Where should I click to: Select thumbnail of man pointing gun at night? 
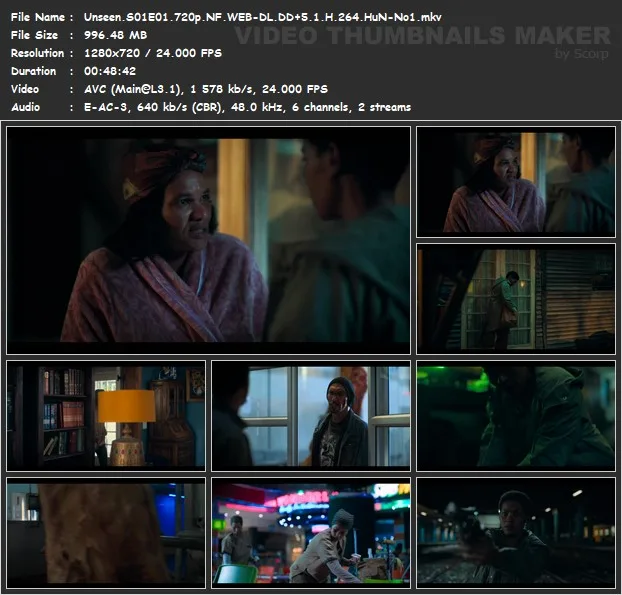pyautogui.click(x=516, y=533)
